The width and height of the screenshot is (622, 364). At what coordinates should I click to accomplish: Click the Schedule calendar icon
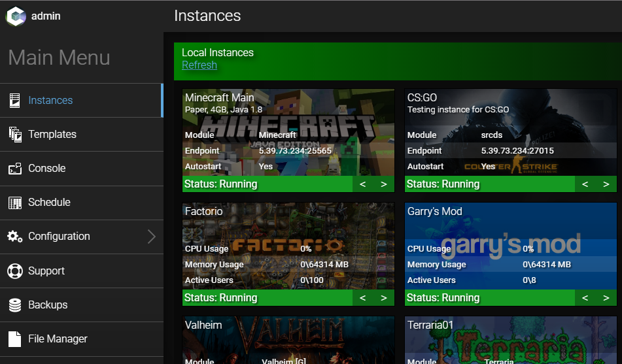coord(15,203)
